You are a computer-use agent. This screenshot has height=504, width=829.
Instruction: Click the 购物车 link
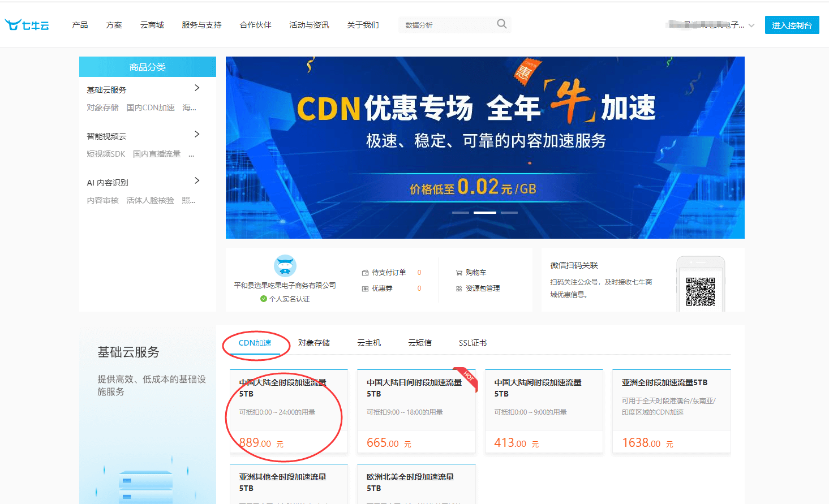pyautogui.click(x=476, y=273)
